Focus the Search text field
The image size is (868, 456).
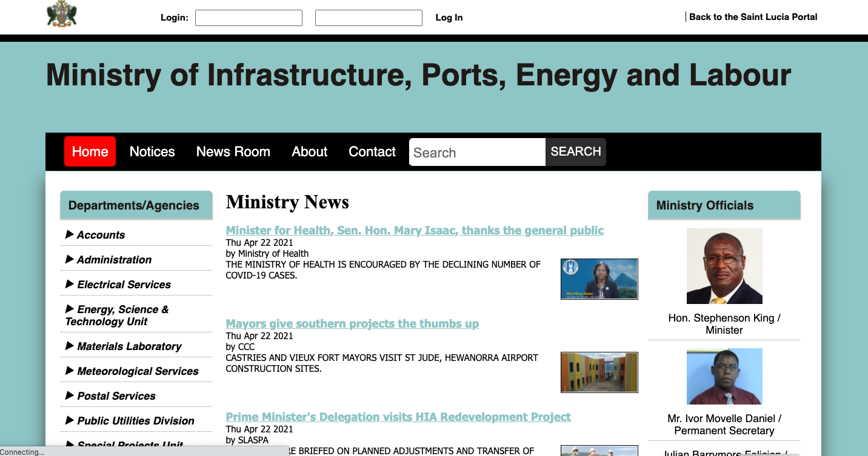click(477, 153)
